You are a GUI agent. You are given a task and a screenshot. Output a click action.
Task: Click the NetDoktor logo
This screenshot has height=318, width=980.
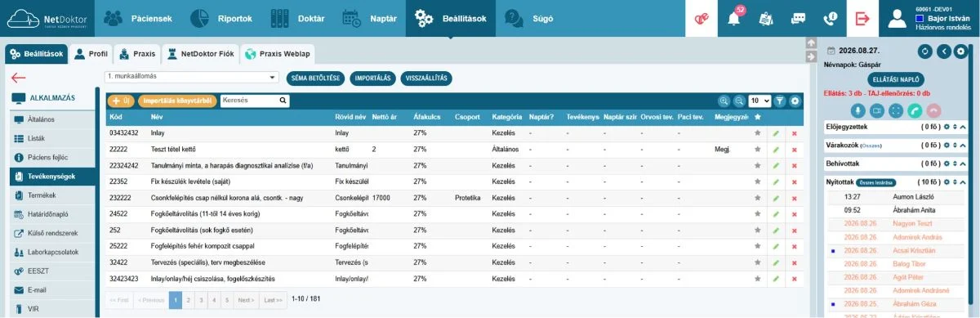(x=47, y=18)
